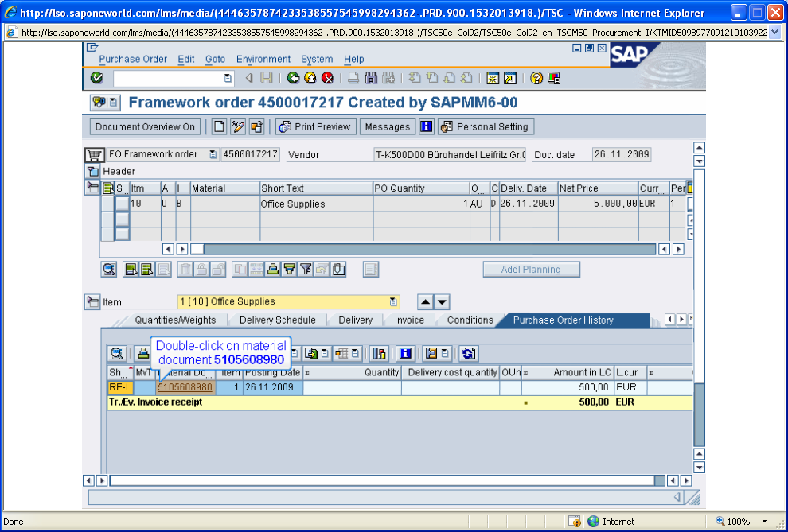Click the graphic chart icon in history toolbar
The height and width of the screenshot is (532, 788).
tap(379, 353)
